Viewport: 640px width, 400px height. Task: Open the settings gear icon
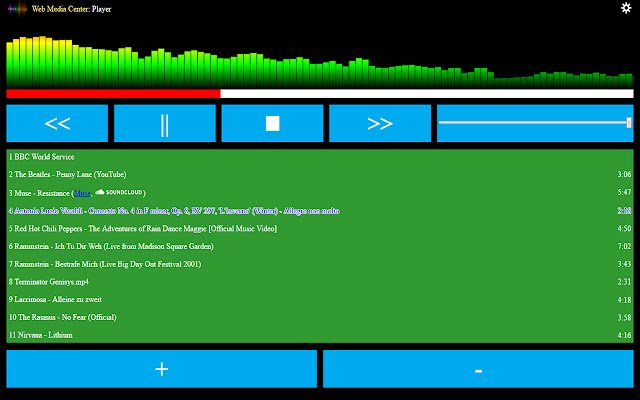[x=626, y=8]
